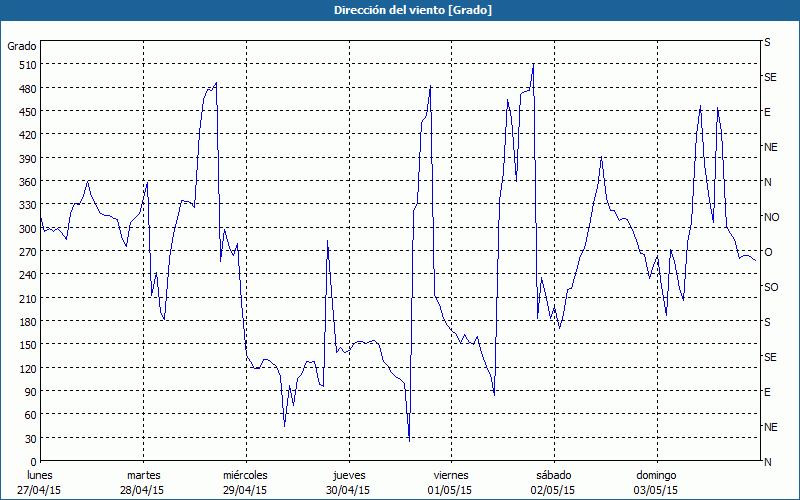Click the 90 value on the left axis

[x=28, y=391]
